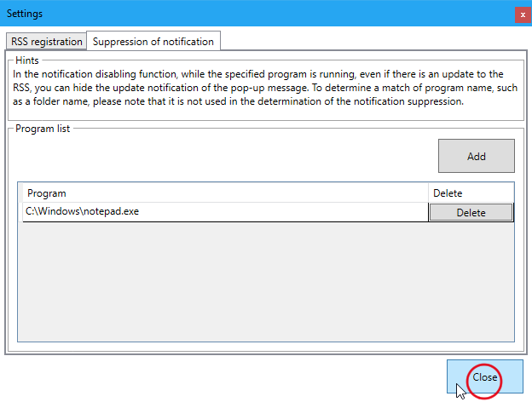Click the Hints group box label

click(26, 60)
